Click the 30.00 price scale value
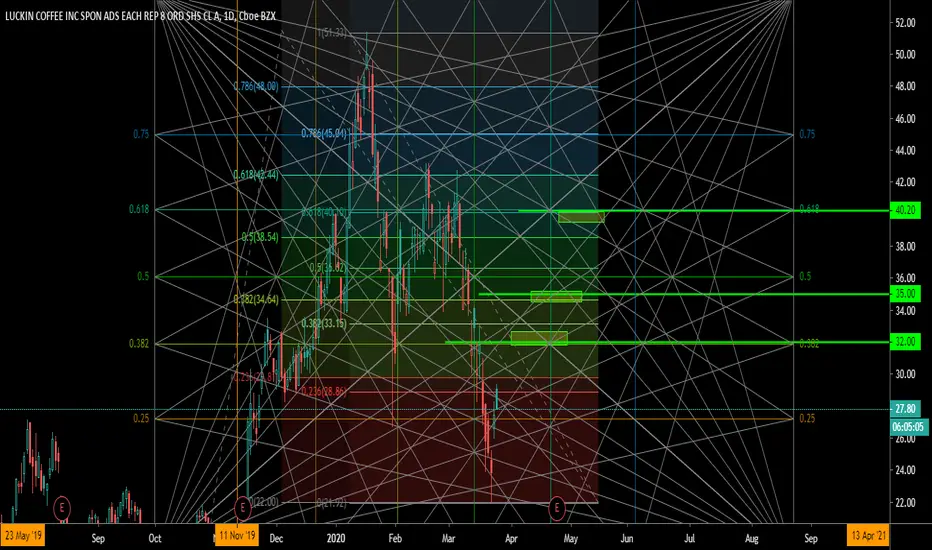This screenshot has height=550, width=932. click(905, 374)
